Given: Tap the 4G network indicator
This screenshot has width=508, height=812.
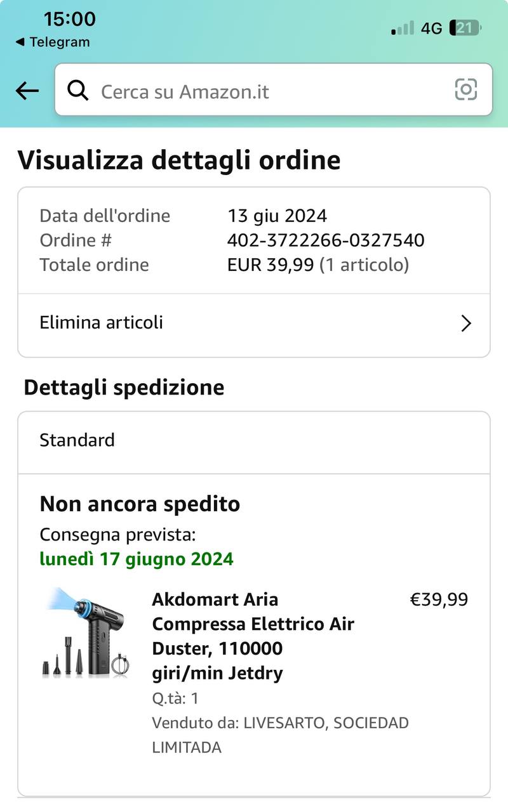Looking at the screenshot, I should click(432, 28).
